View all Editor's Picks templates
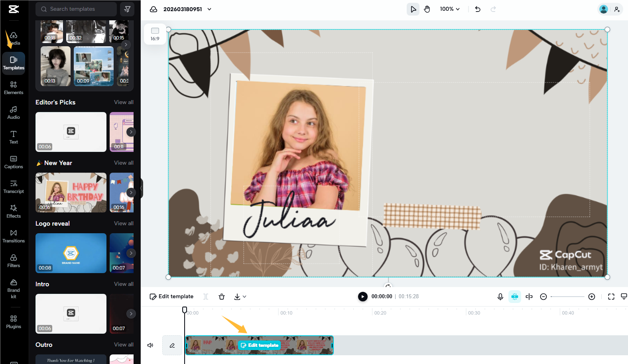 124,102
